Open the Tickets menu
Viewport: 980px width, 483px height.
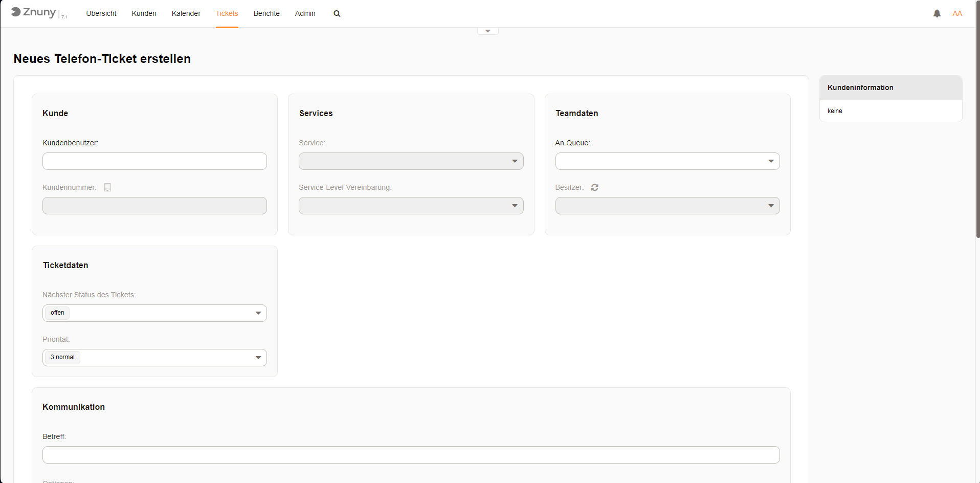(227, 14)
